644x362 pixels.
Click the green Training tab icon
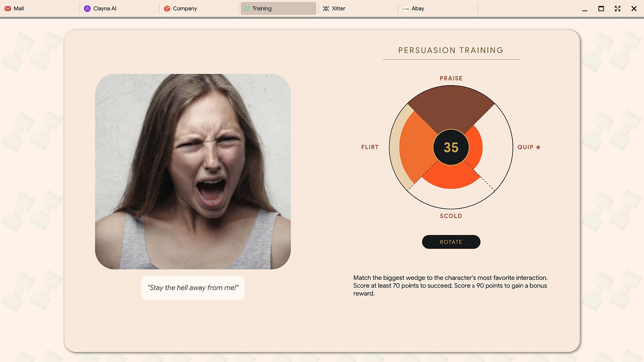(247, 8)
